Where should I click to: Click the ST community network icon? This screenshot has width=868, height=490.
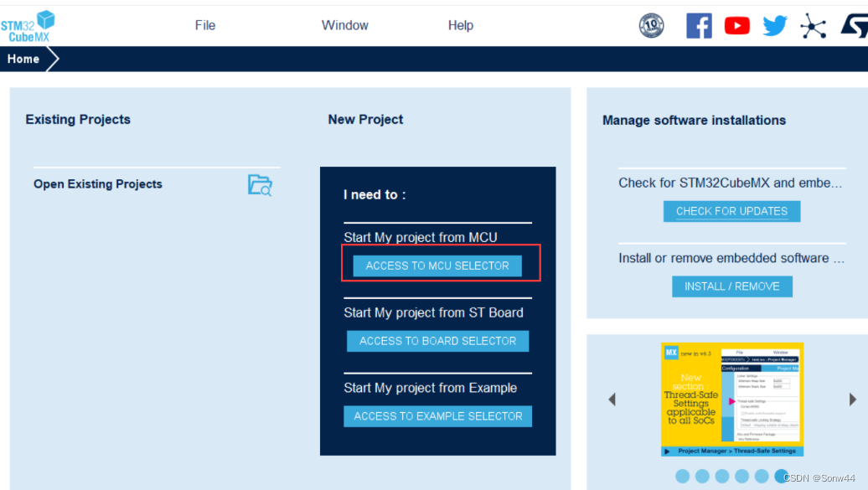(x=814, y=26)
